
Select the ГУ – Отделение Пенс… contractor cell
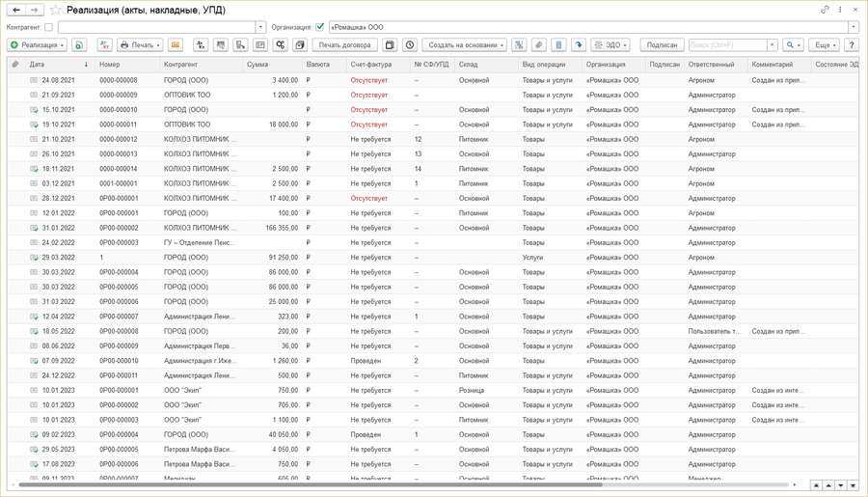pyautogui.click(x=200, y=242)
